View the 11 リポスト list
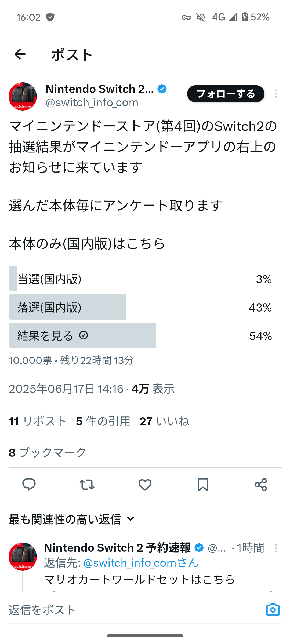Screen dimensions: 290x644 pos(38,421)
